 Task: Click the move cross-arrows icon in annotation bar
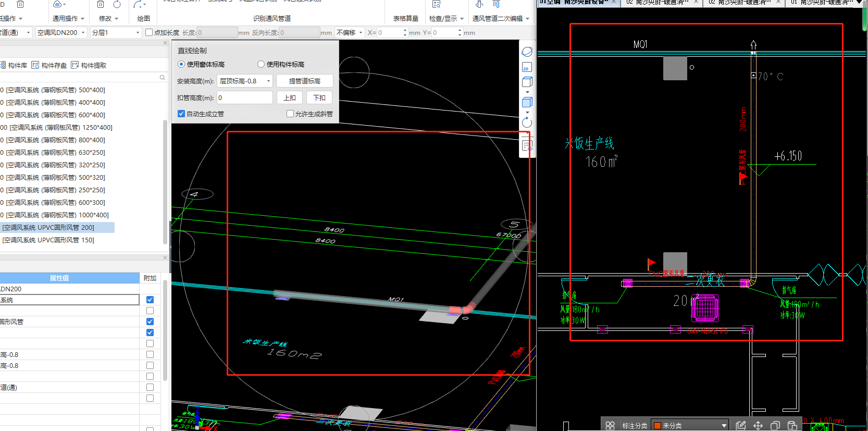(758, 425)
